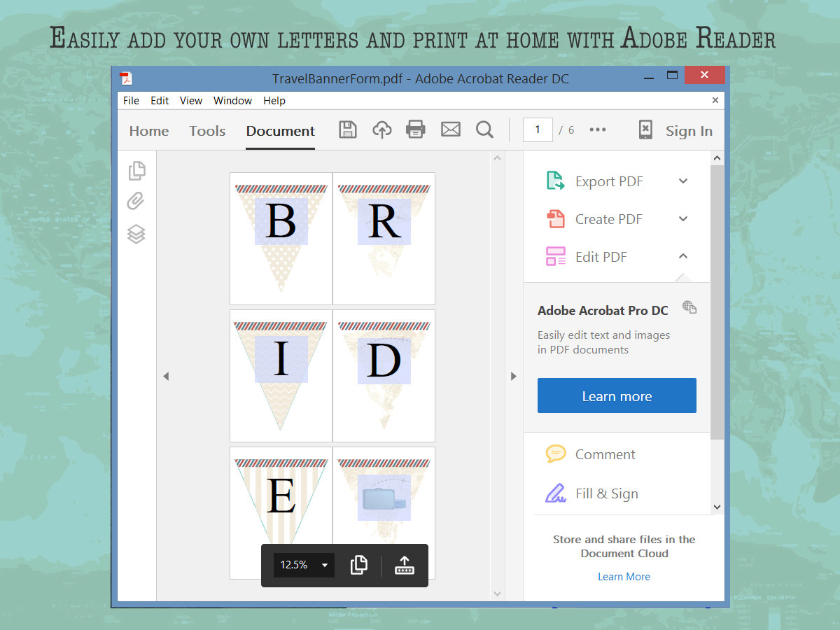Screen dimensions: 840x630
Task: Upload the document to the cloud
Action: pos(381,129)
